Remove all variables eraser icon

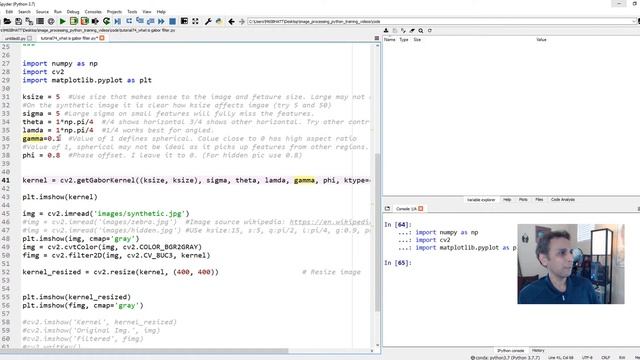pyautogui.click(x=412, y=31)
